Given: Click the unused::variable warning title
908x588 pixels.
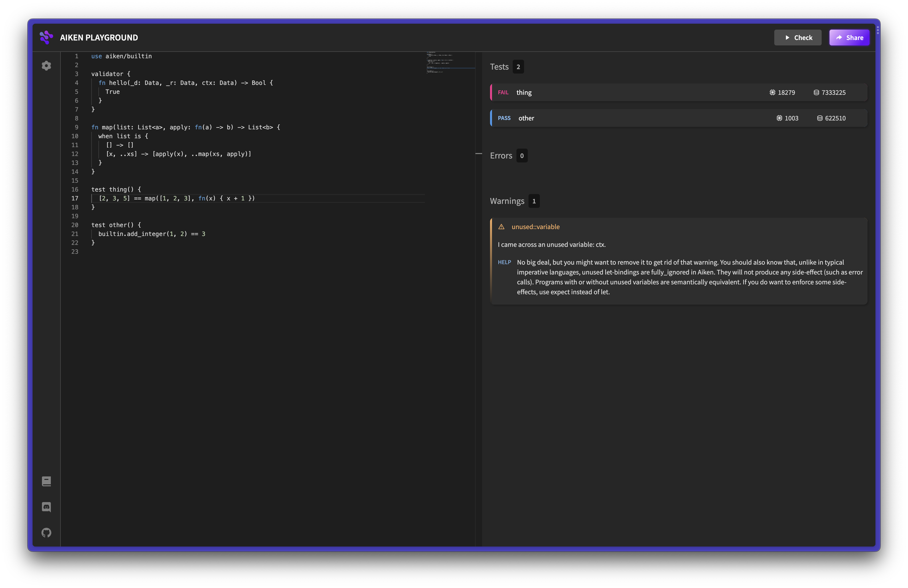Looking at the screenshot, I should tap(535, 227).
